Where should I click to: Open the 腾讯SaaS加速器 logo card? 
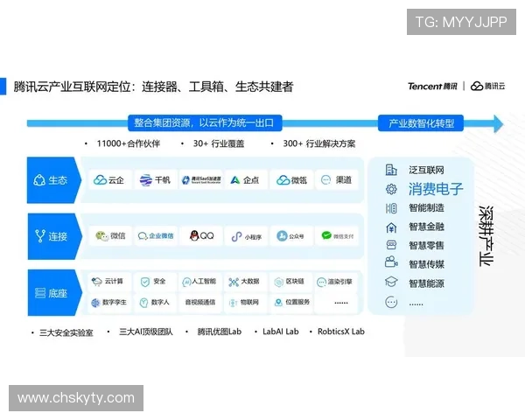point(201,180)
